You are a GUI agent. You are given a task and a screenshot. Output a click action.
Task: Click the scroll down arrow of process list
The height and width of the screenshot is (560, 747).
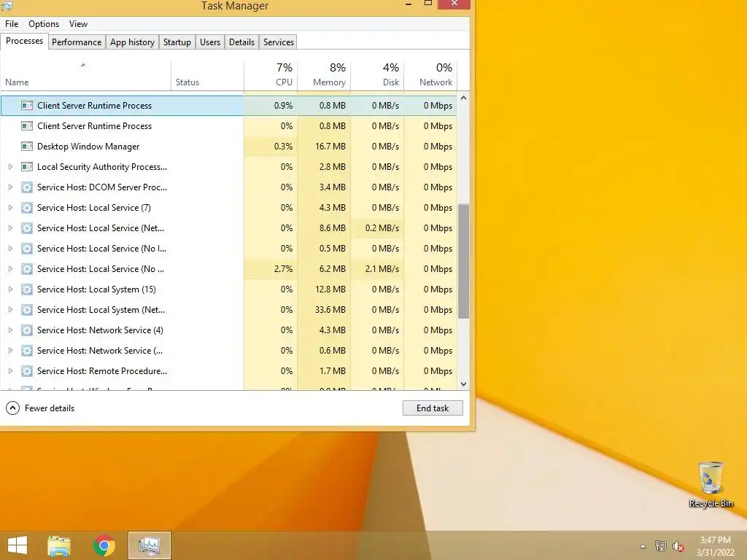463,384
